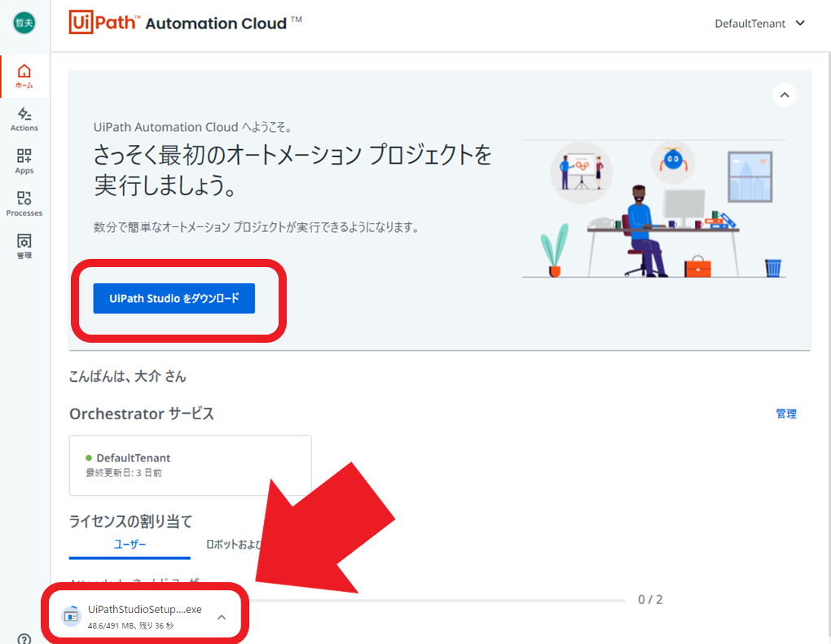Open Apps in the left sidebar
Viewport: 831px width, 644px height.
[24, 161]
